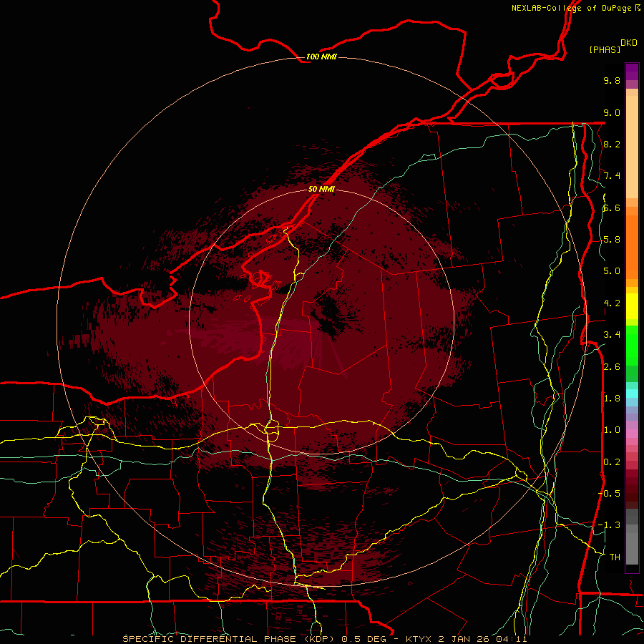Click the 0.2 scale value
The height and width of the screenshot is (644, 644).
(612, 462)
